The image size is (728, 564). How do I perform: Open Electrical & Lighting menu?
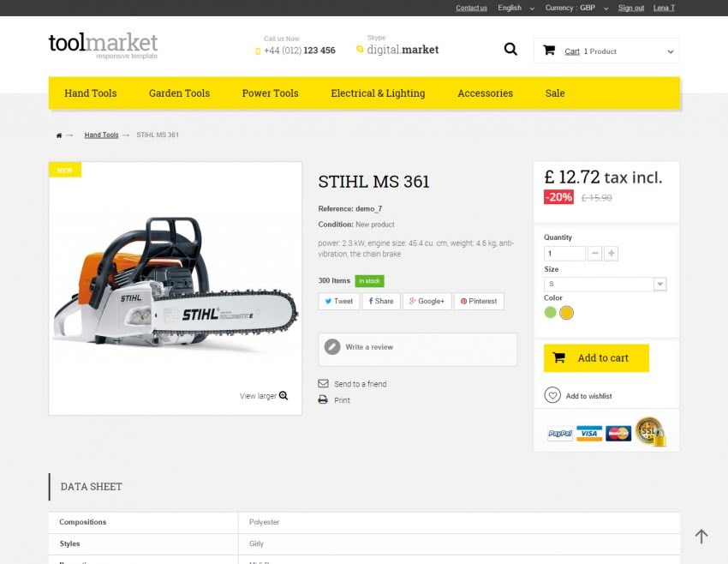click(378, 93)
